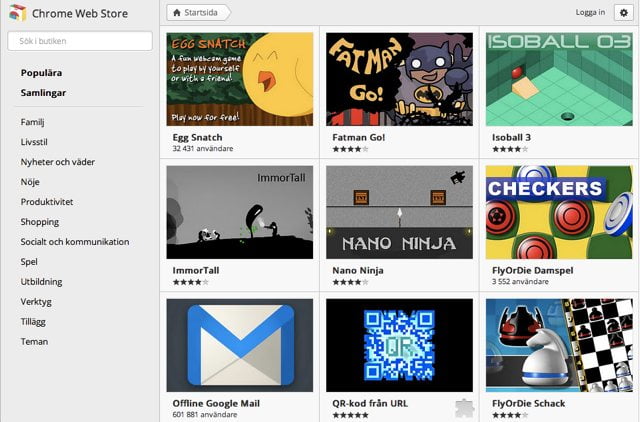640x422 pixels.
Task: Open the settings gear menu
Action: (623, 12)
